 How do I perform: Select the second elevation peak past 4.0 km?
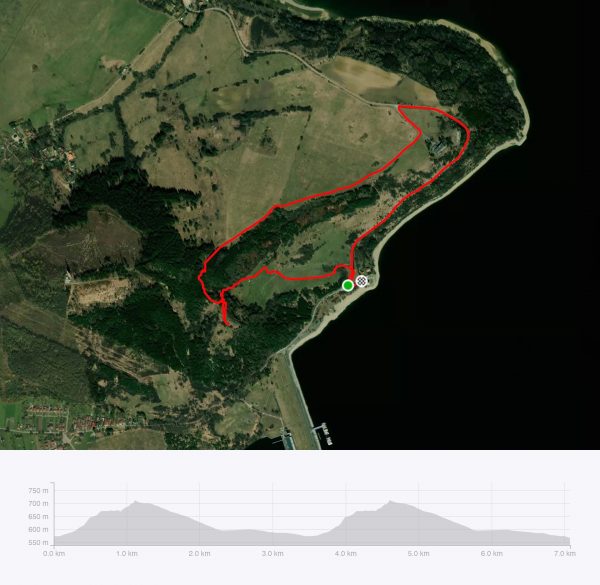coord(390,501)
